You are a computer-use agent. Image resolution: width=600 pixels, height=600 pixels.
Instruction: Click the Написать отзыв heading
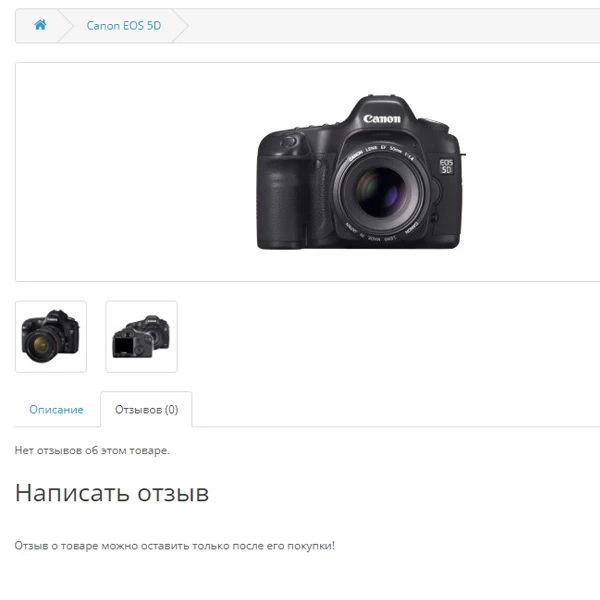click(x=112, y=492)
